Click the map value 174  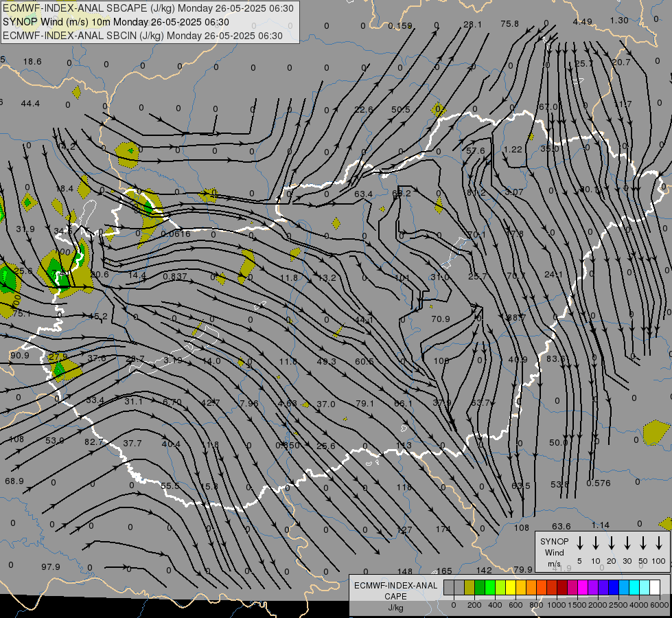tap(443, 529)
